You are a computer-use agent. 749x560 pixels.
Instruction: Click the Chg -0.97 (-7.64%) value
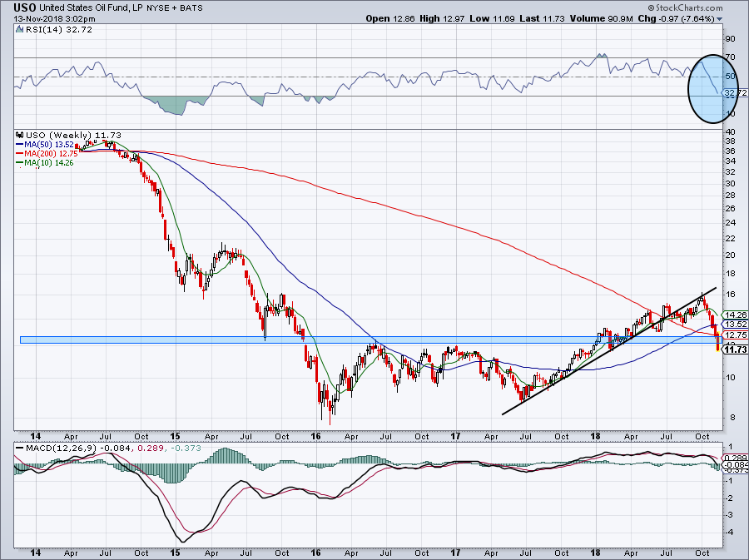pos(677,18)
